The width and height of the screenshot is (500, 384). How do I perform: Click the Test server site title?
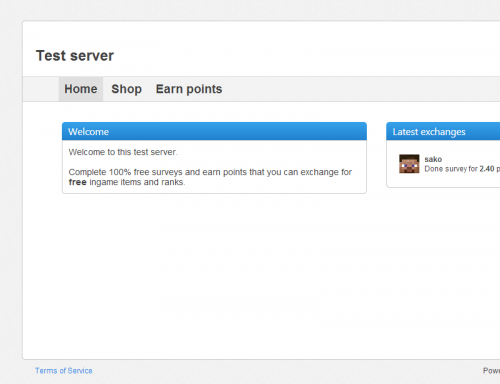[75, 56]
